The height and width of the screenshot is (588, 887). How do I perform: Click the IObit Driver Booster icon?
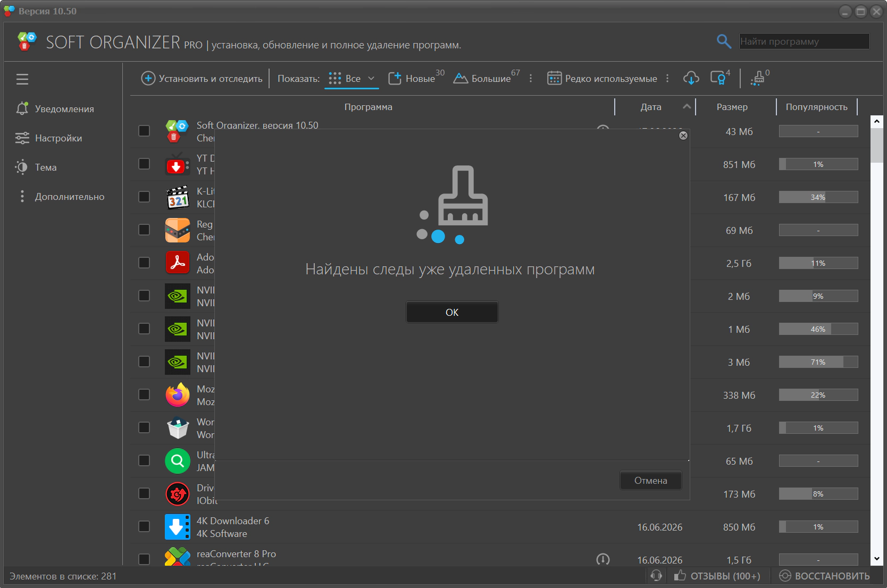click(177, 494)
